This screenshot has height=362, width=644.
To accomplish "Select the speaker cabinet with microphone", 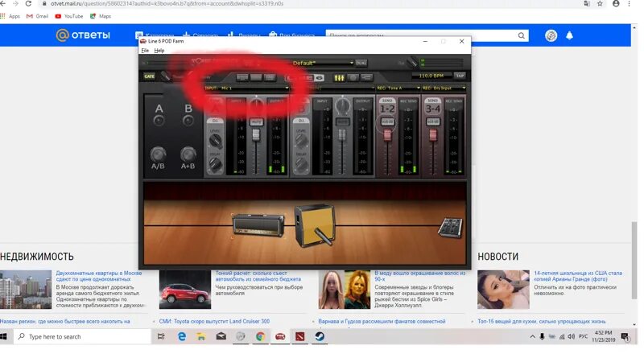I will point(315,225).
